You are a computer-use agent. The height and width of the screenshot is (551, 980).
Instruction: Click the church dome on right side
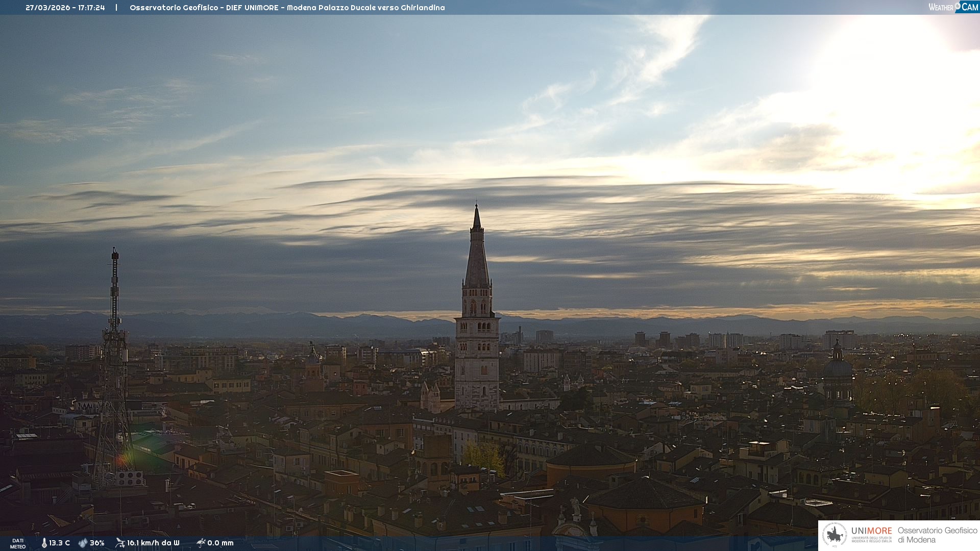(837, 367)
